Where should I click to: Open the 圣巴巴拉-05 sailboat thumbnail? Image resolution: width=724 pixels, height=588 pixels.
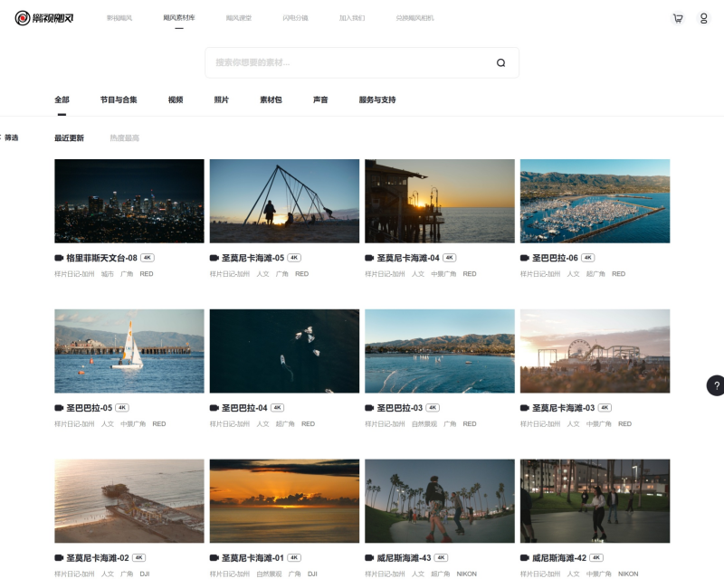pyautogui.click(x=129, y=351)
